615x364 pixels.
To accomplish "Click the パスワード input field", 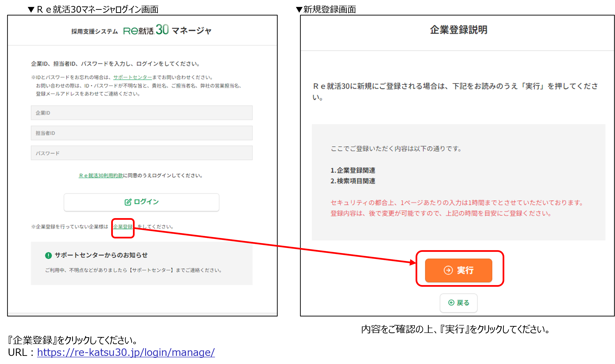I will [x=142, y=153].
